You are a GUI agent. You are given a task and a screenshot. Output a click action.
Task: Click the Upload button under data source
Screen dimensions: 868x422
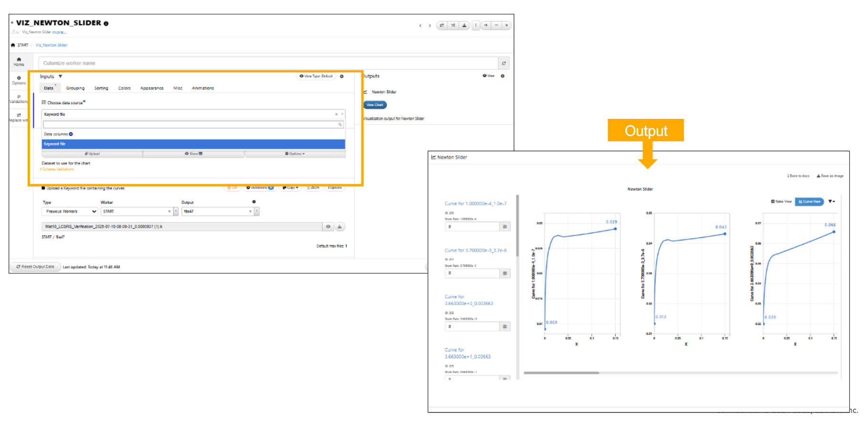[92, 154]
